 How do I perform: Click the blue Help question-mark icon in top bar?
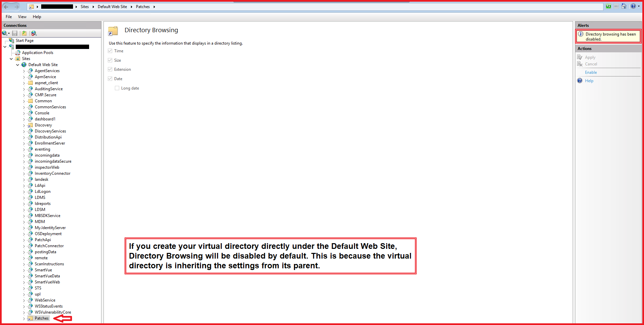(x=633, y=6)
